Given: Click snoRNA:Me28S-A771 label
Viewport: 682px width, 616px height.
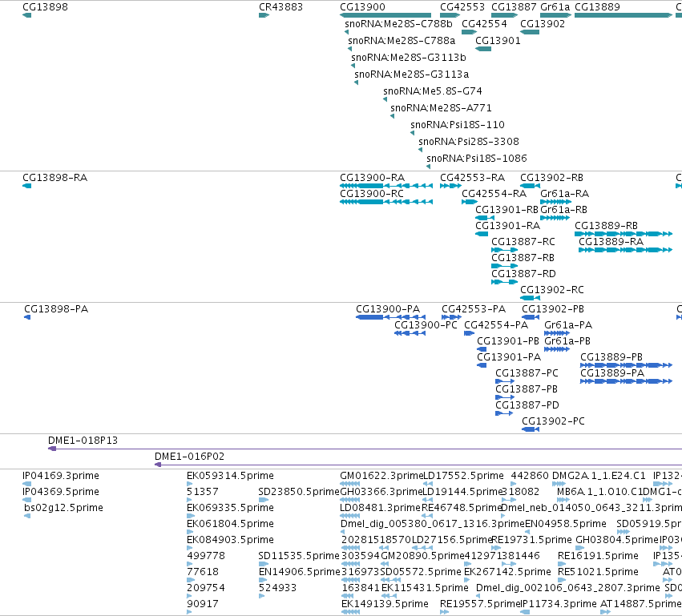Looking at the screenshot, I should tap(441, 108).
